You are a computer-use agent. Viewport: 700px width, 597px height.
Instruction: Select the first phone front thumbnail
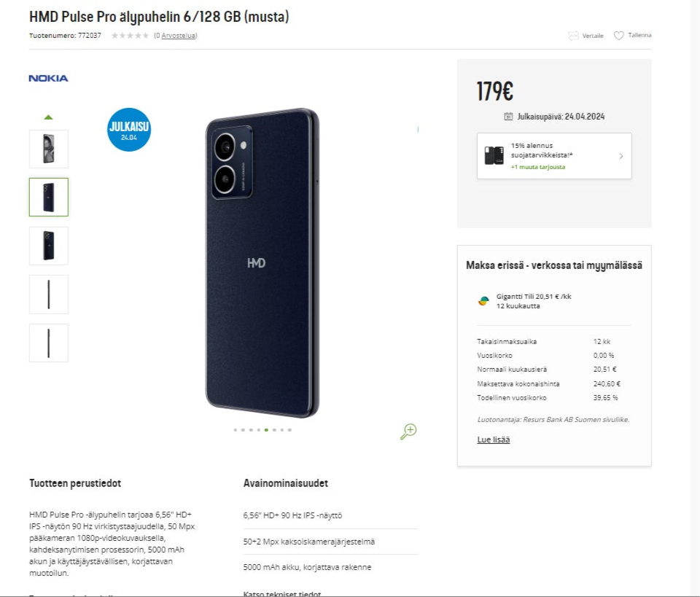[49, 149]
